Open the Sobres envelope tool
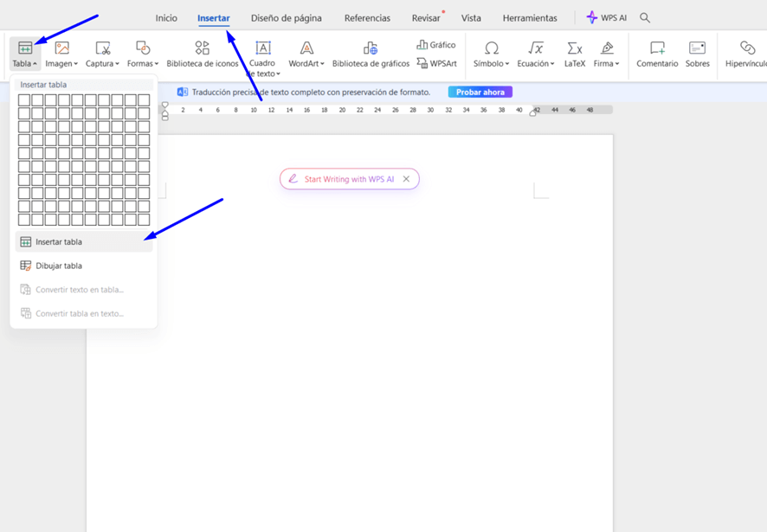The image size is (767, 532). click(x=697, y=54)
